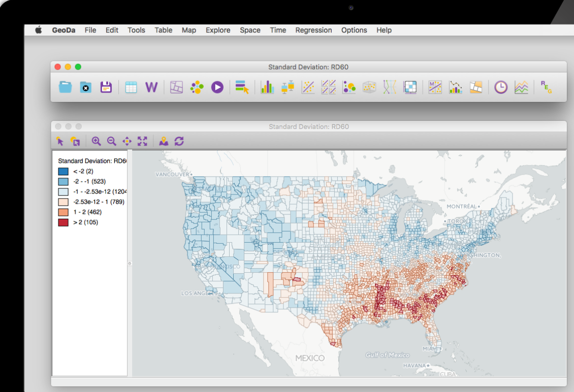Click the Histogram chart icon
574x392 pixels.
(x=267, y=87)
